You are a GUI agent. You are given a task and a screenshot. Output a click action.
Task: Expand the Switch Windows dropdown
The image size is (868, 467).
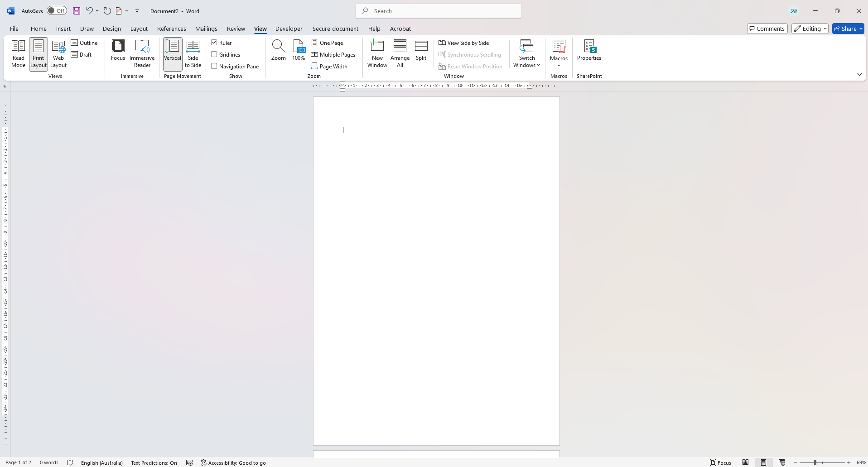tap(526, 53)
